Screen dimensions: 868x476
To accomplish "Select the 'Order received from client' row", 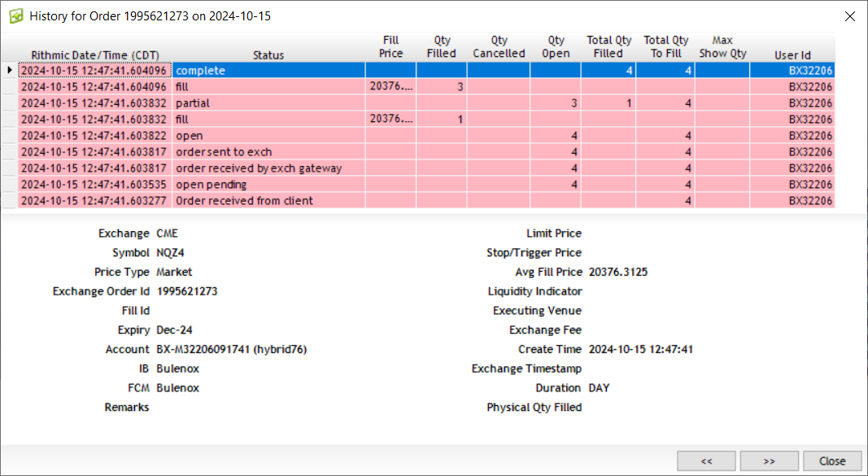I will coord(426,200).
